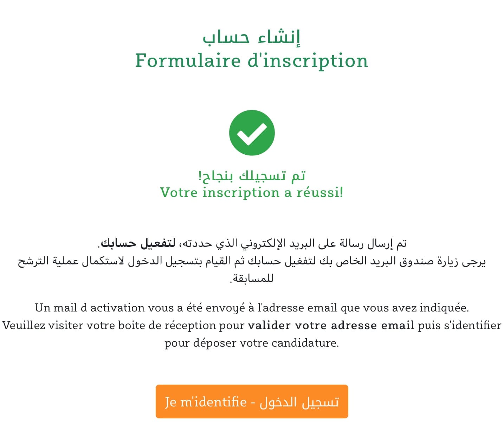Click the bold Arabic text 'لتفعيل حسابك'
This screenshot has height=424, width=504.
[x=138, y=243]
